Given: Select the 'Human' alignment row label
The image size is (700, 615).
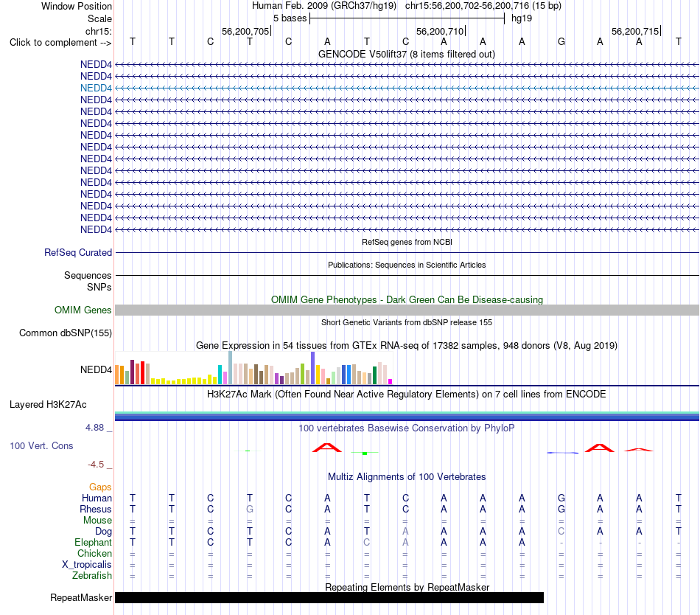Looking at the screenshot, I should click(97, 498).
